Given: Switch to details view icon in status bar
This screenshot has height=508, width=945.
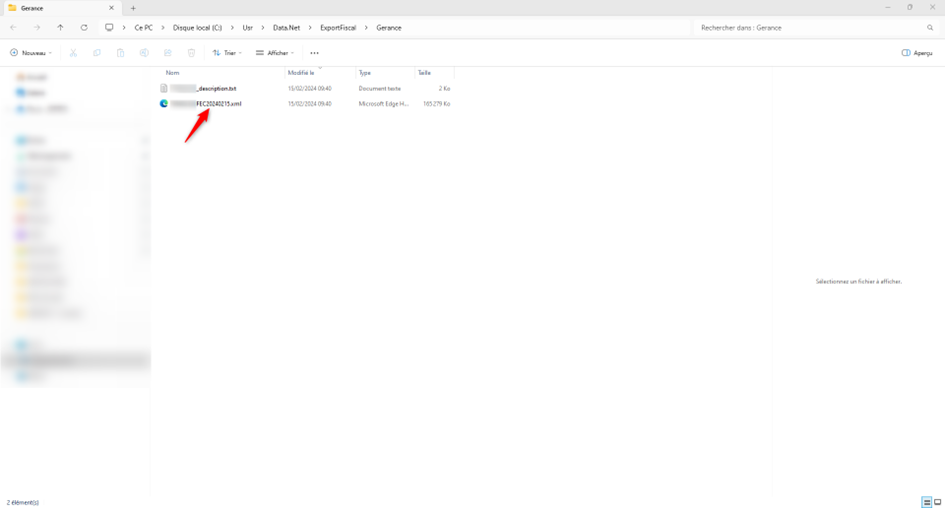Looking at the screenshot, I should pos(926,502).
